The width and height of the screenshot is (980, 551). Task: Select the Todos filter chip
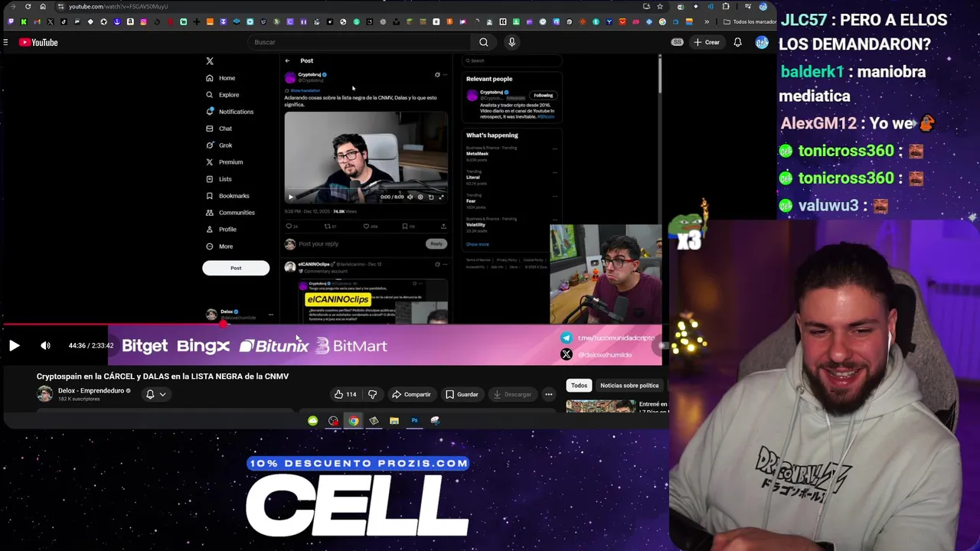(579, 385)
